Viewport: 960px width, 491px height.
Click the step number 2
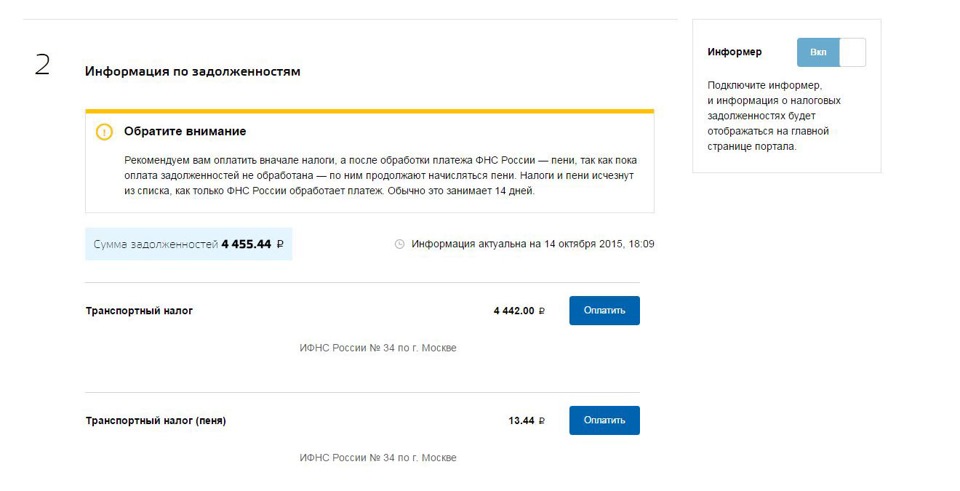pos(42,65)
